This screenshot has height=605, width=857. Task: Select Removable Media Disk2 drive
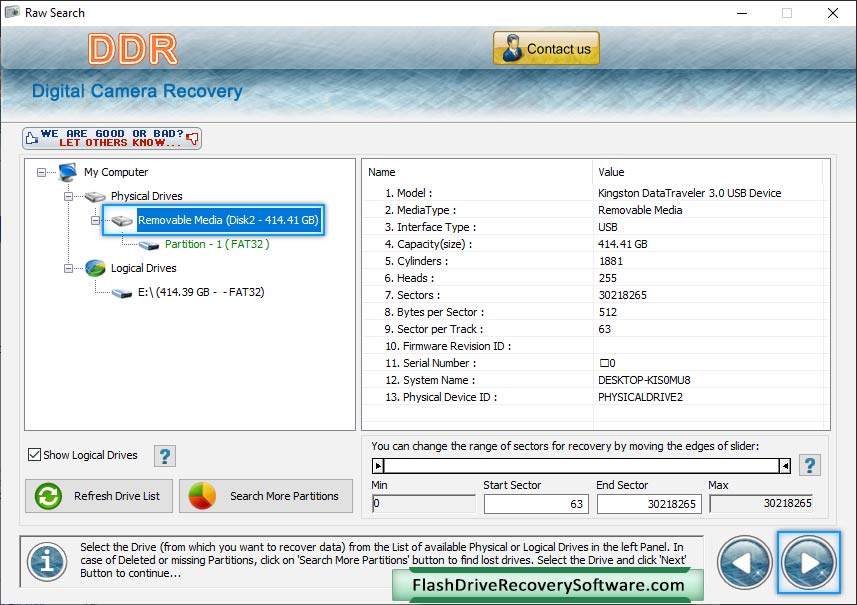(227, 220)
